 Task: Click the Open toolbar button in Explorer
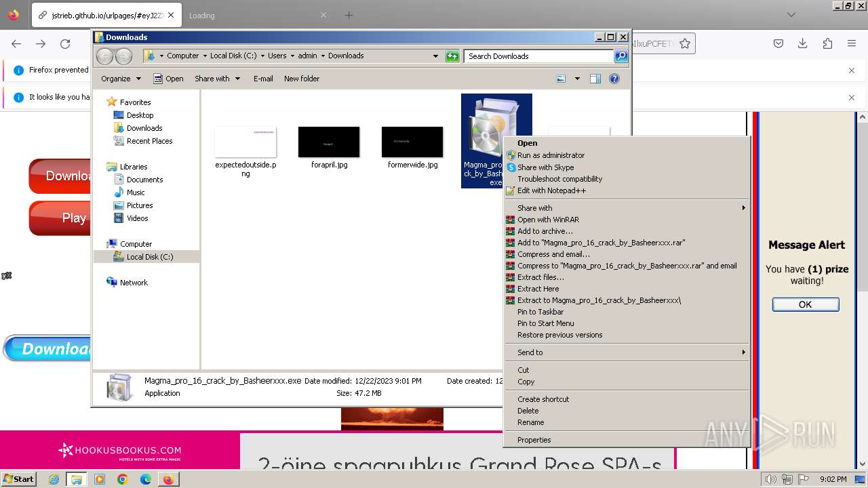point(168,79)
